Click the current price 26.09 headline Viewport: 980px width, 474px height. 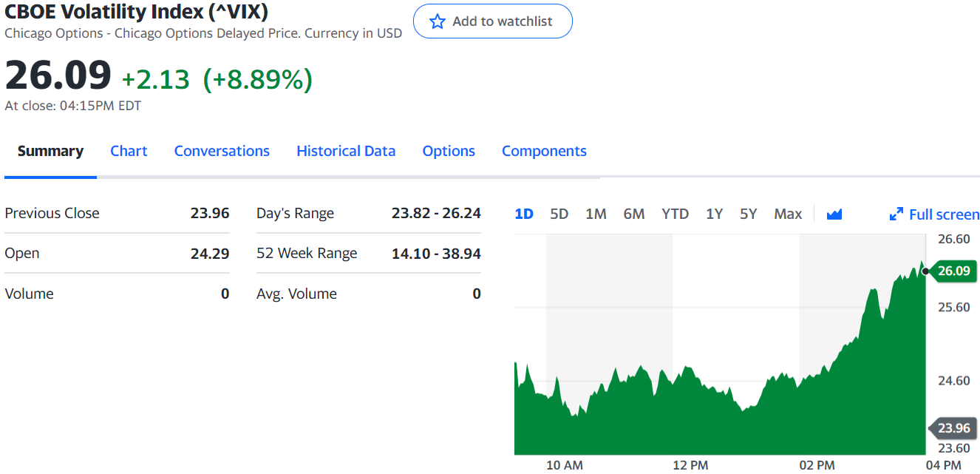[x=58, y=76]
